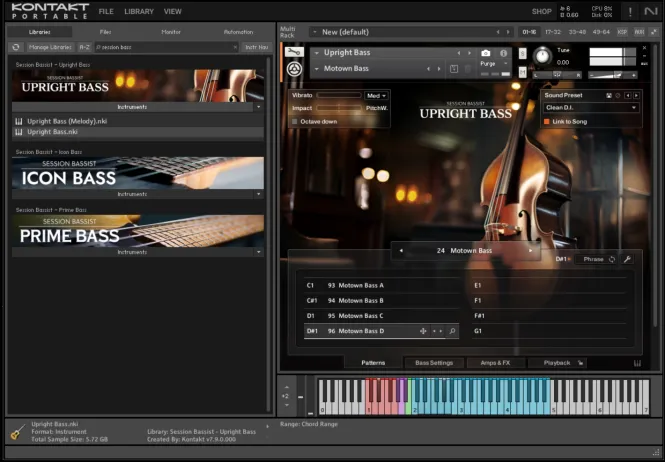Click the move arrows icon on Motown Bass D

(423, 331)
